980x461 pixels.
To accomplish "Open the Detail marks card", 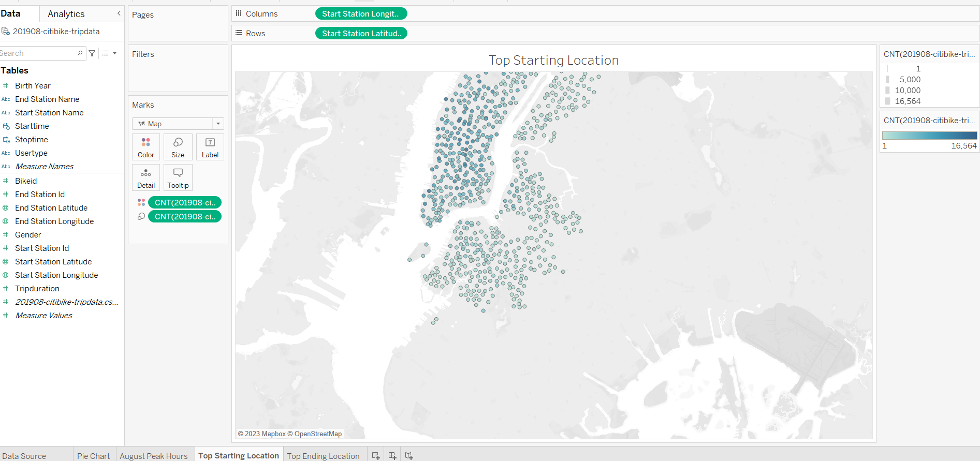I will tap(146, 177).
